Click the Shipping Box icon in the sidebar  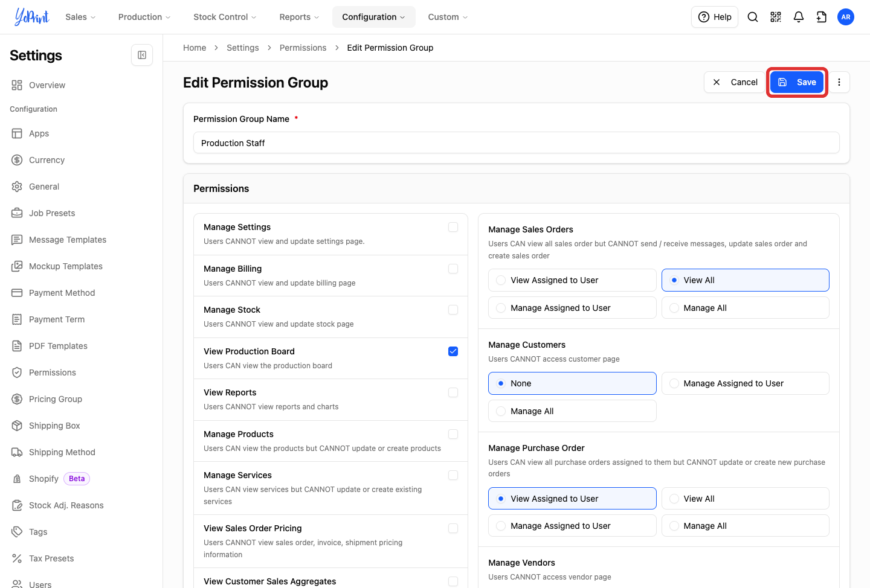(17, 426)
